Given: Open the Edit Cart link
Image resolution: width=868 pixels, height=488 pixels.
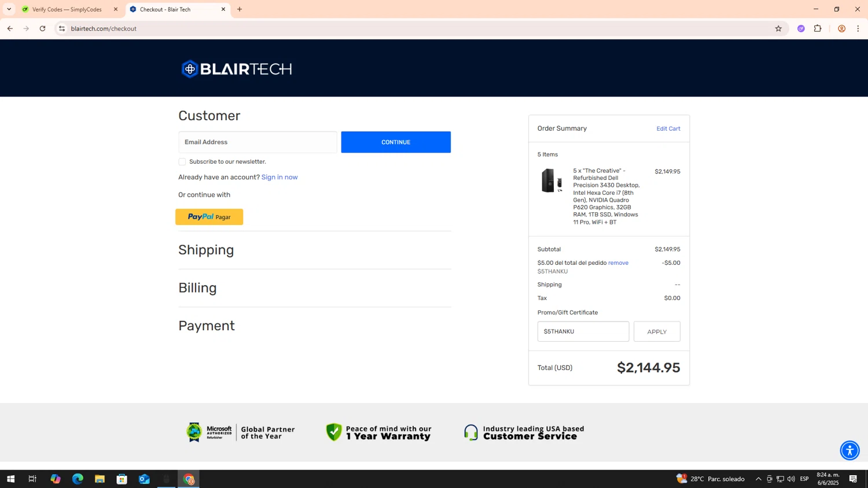Looking at the screenshot, I should click(668, 128).
